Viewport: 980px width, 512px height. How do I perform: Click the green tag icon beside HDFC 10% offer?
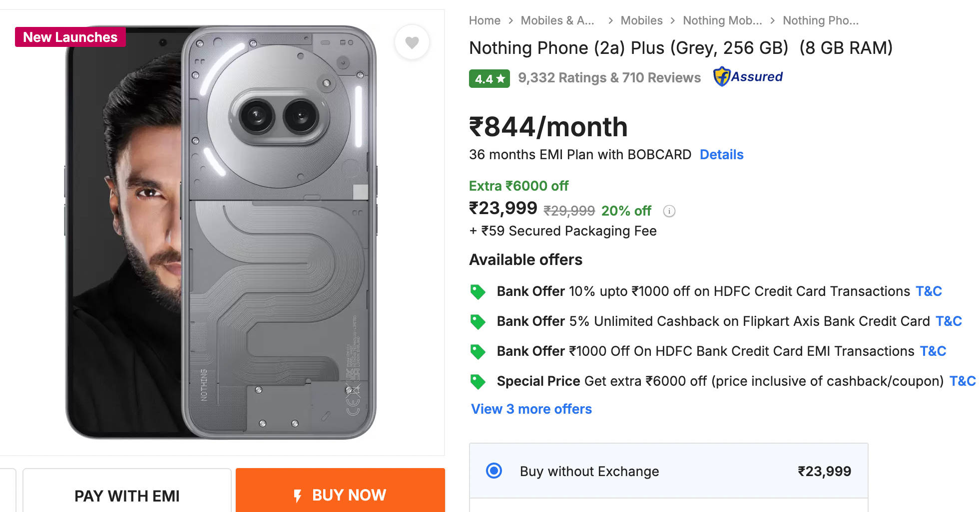click(x=478, y=291)
